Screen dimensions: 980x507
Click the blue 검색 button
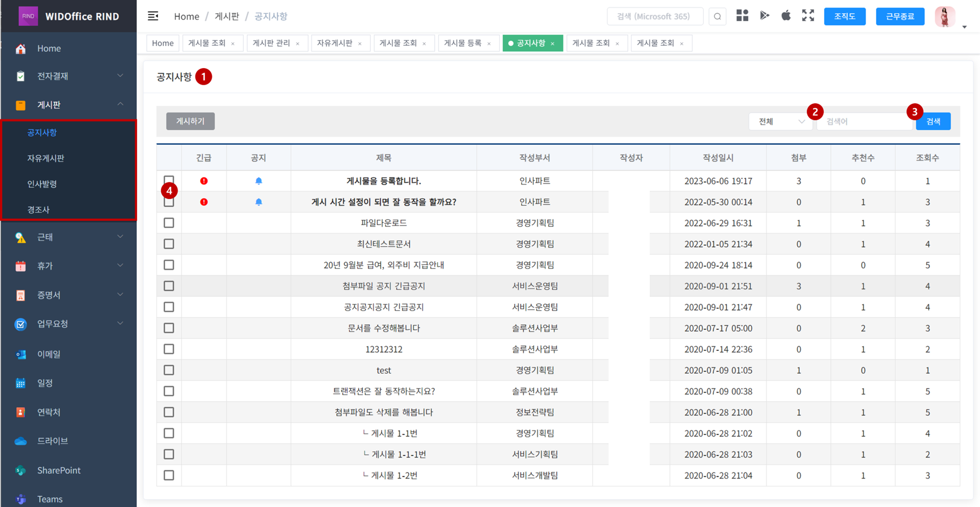tap(933, 121)
